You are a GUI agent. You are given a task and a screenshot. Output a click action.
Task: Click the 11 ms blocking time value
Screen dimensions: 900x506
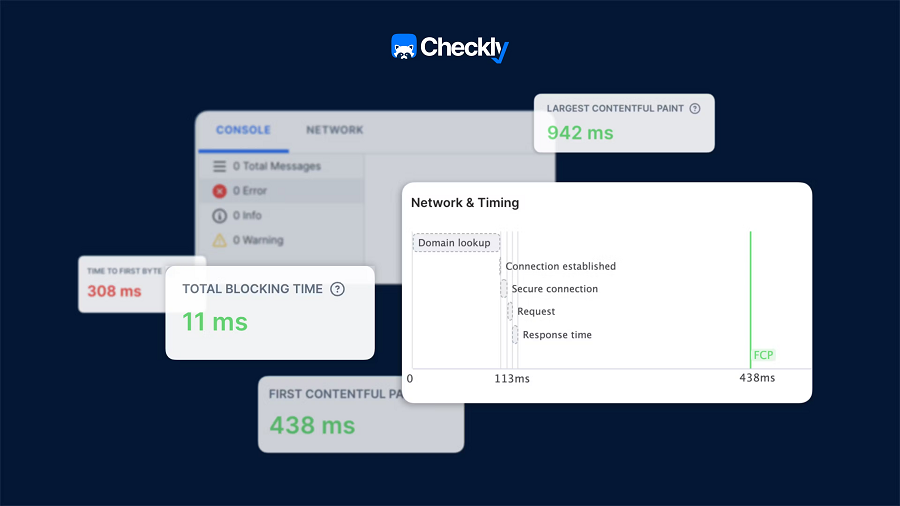215,322
